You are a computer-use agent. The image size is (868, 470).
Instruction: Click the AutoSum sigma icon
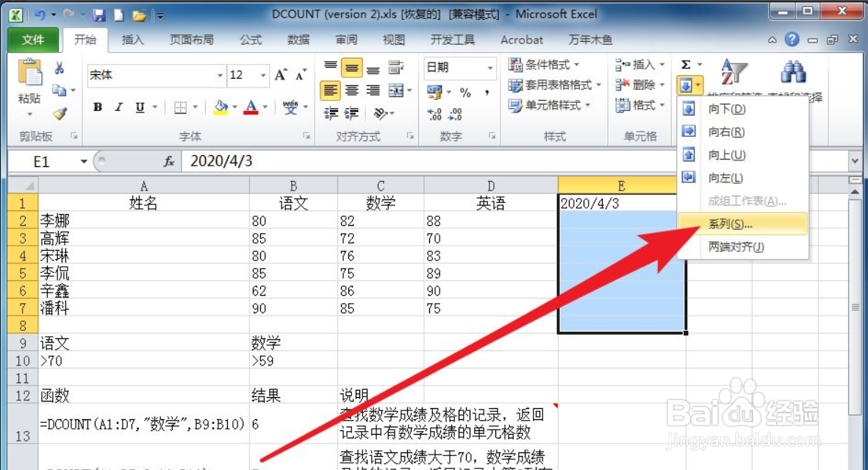[x=686, y=64]
